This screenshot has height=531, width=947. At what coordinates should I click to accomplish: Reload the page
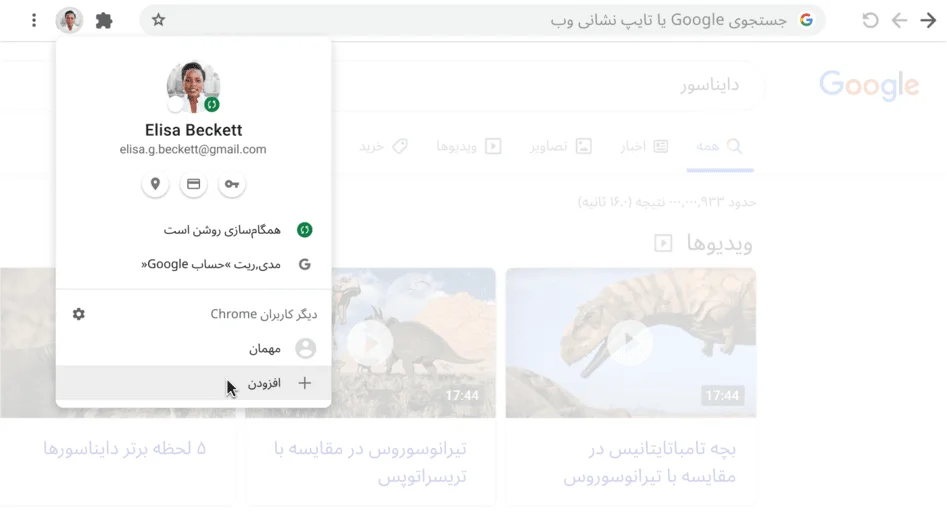[x=870, y=20]
